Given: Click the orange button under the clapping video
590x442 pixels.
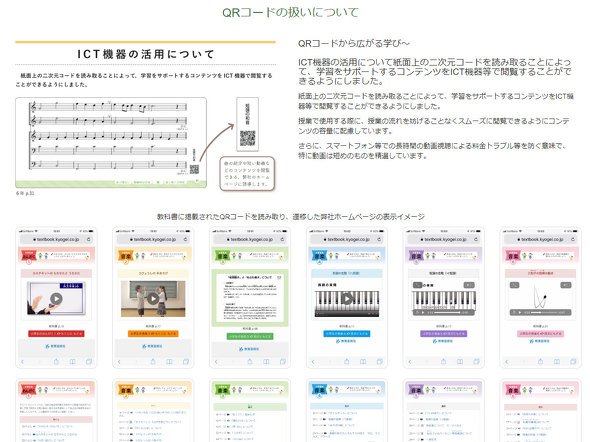Looking at the screenshot, I should click(x=153, y=334).
